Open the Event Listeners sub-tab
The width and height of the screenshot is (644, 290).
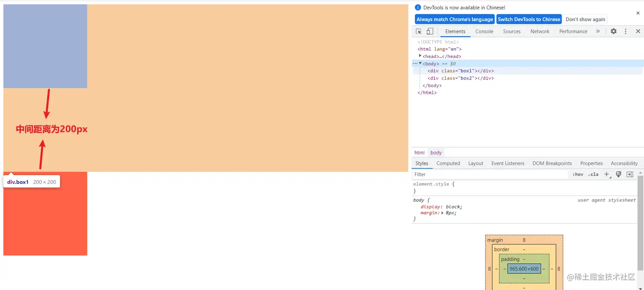508,163
